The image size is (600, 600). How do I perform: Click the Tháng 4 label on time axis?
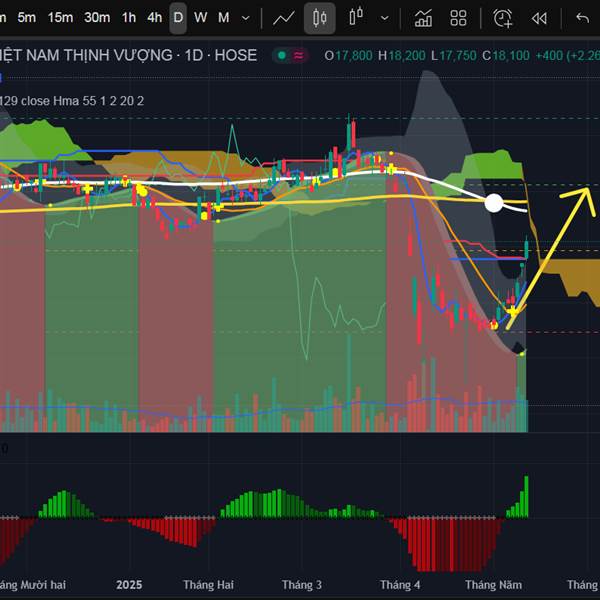pos(400,584)
